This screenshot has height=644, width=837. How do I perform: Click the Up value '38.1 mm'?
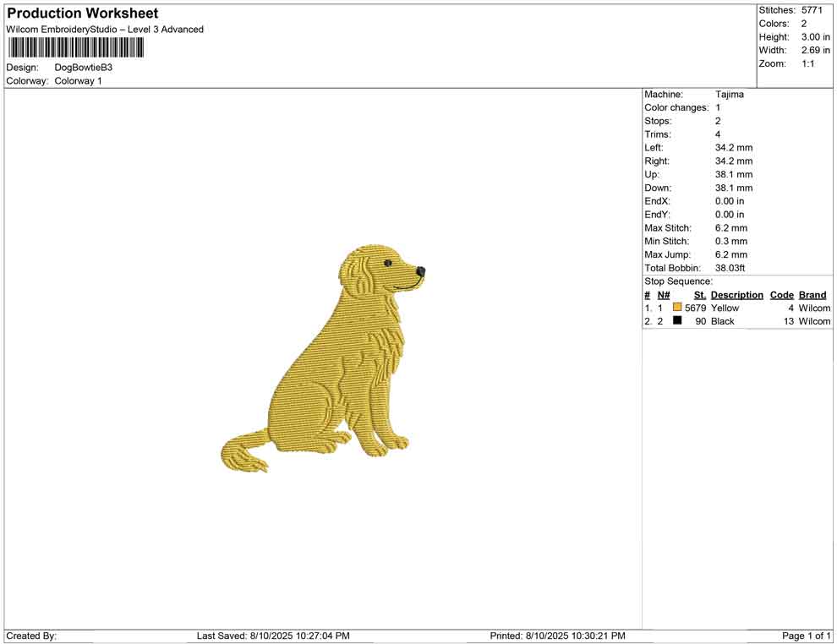tap(734, 174)
